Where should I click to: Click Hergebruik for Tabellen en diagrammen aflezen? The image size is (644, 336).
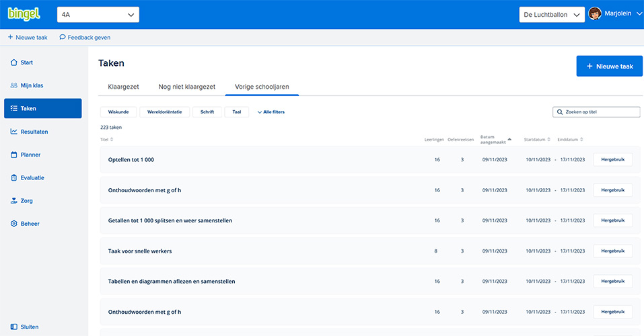click(613, 281)
